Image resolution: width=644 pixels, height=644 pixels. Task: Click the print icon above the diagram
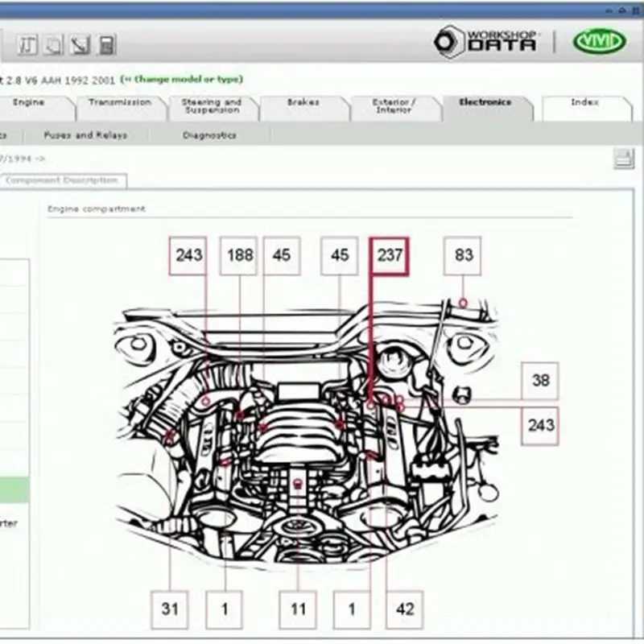pyautogui.click(x=624, y=159)
